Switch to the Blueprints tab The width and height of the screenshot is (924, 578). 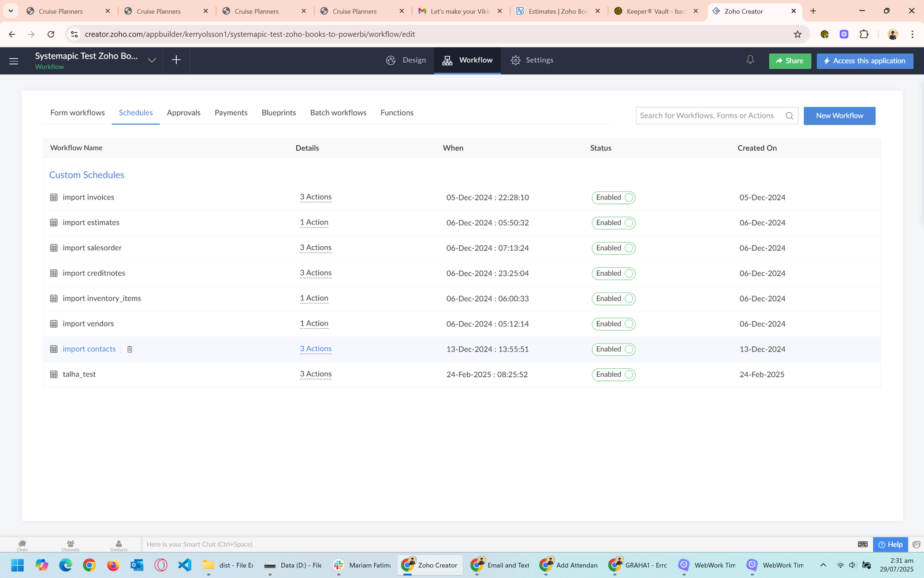tap(279, 113)
